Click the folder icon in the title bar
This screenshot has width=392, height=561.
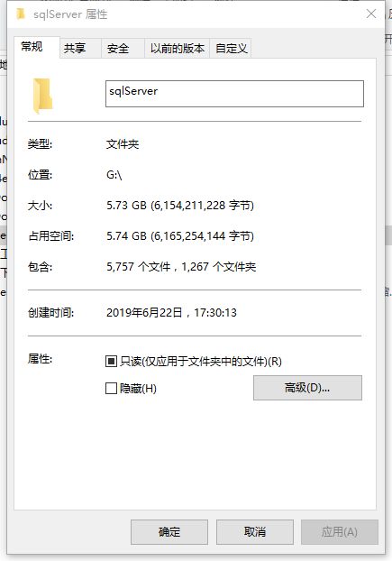click(x=21, y=14)
